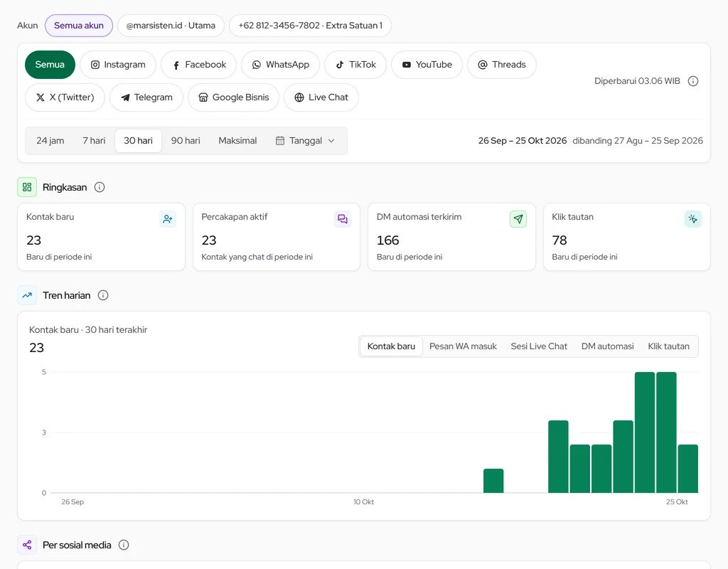Select the Semua akun account chip
The width and height of the screenshot is (728, 569).
tap(79, 26)
